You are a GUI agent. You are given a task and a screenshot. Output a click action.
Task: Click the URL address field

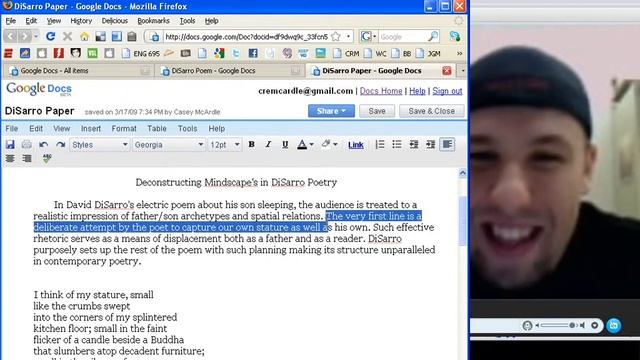(x=246, y=37)
